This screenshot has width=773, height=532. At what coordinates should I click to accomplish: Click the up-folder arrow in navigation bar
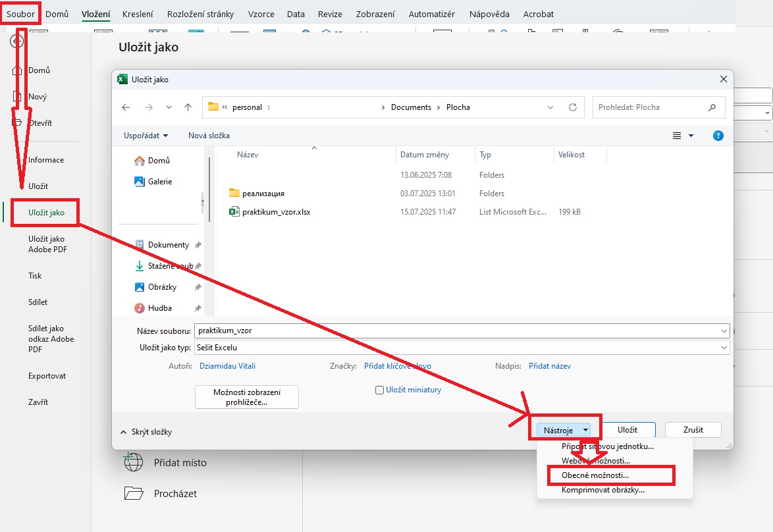coord(188,107)
